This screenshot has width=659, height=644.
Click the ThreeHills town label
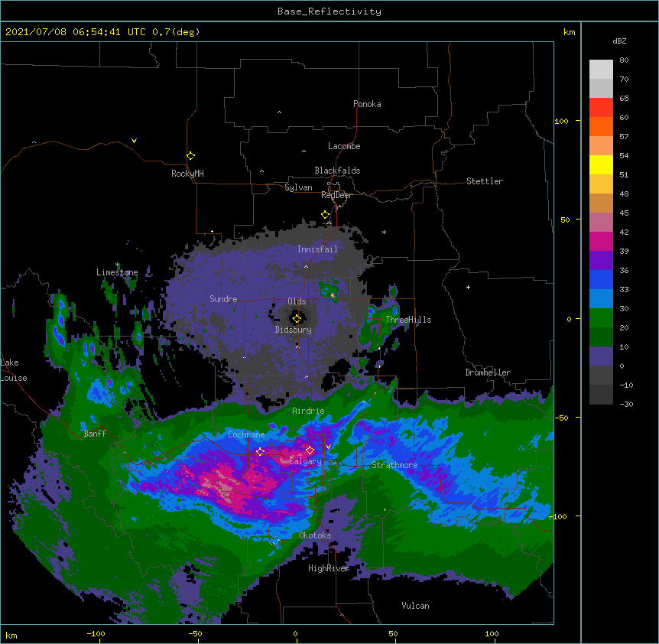click(408, 320)
